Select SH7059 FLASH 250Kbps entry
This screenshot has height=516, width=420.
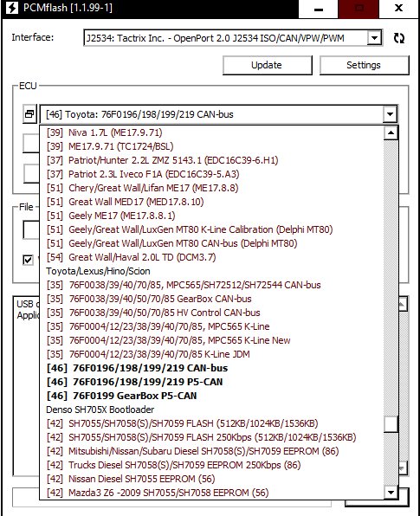click(x=211, y=437)
